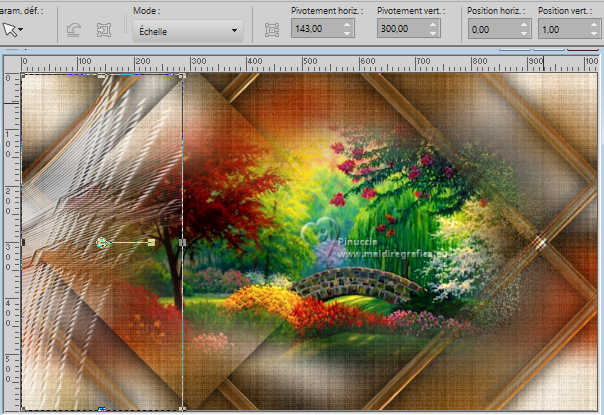Screen dimensions: 604x415
Task: Click the left-middle handle of the selection box
Action: click(23, 242)
